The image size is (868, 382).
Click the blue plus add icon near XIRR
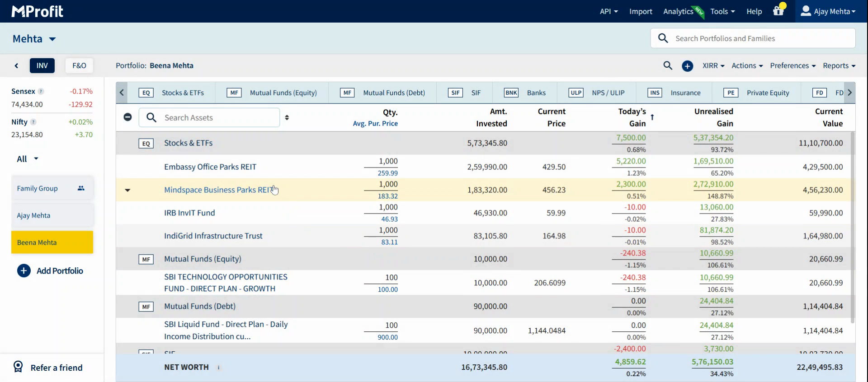coord(687,66)
